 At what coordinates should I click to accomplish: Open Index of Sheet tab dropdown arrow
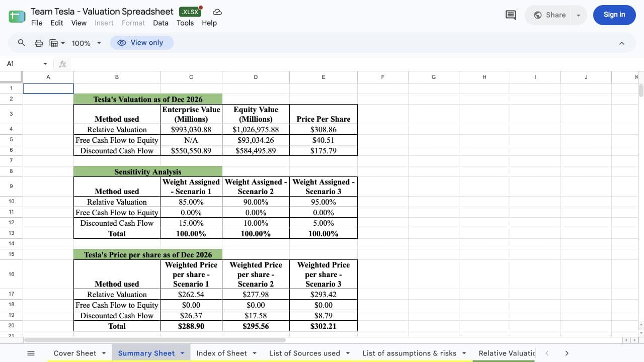(254, 353)
